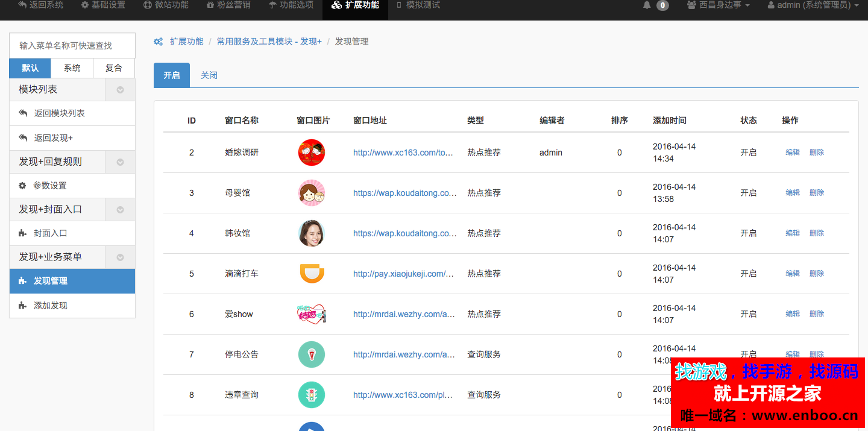Open the 参数设置 sidebar item
Screen dimensions: 868x431
pyautogui.click(x=72, y=186)
